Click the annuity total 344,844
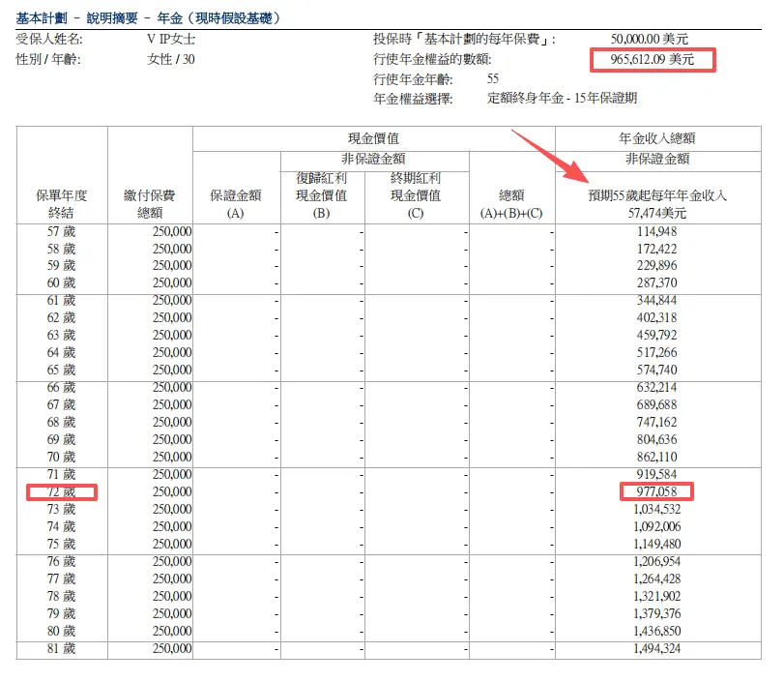This screenshot has height=682, width=784. 657,301
